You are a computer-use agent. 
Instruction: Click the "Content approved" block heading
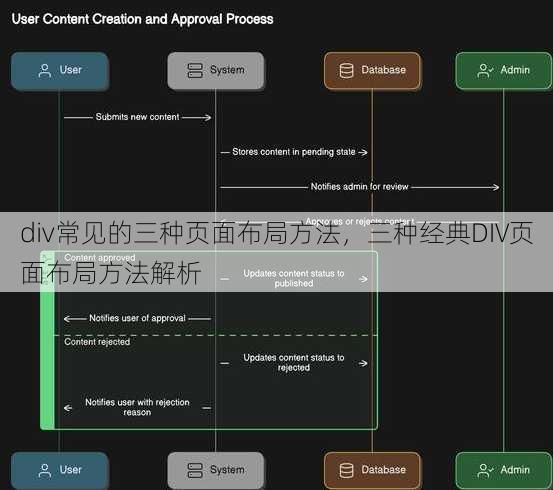[100, 258]
